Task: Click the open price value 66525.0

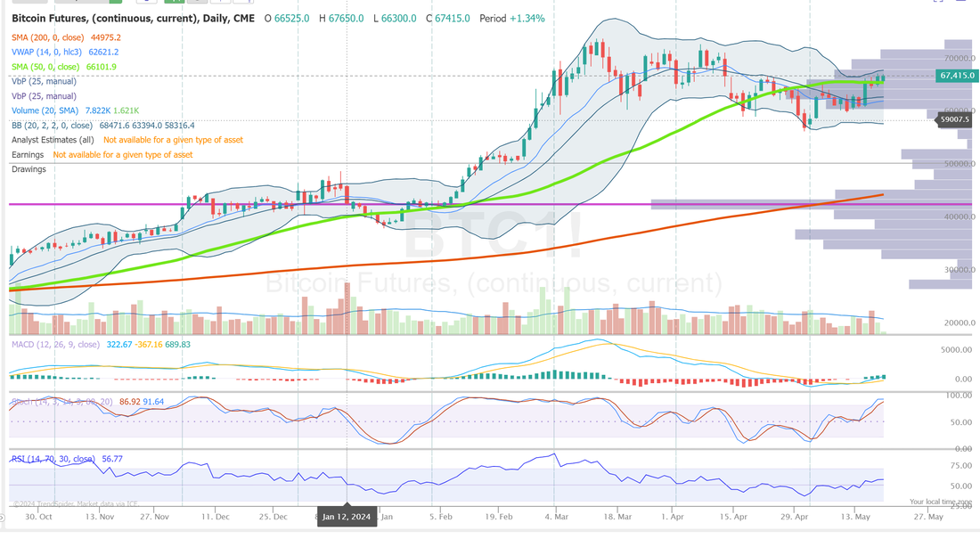Action: click(292, 18)
